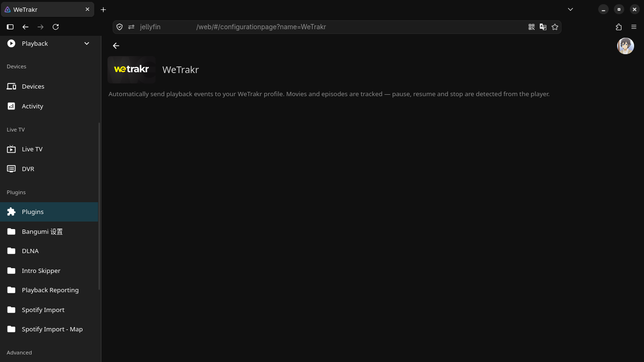Open the browser Extensions icon
This screenshot has width=644, height=362.
(x=619, y=27)
